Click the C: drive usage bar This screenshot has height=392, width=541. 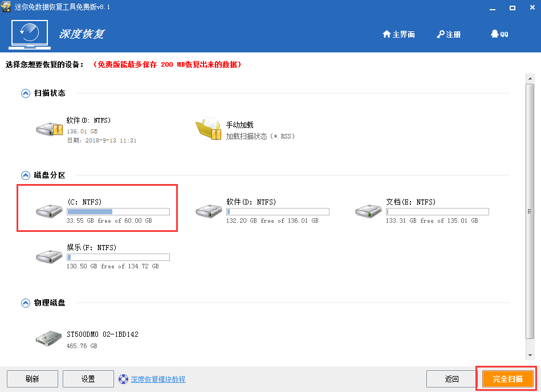[119, 212]
